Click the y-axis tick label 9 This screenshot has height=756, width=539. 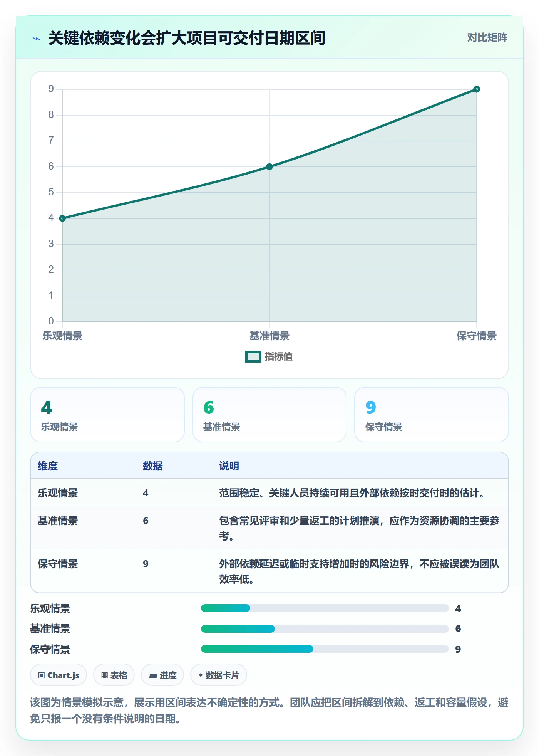(51, 89)
